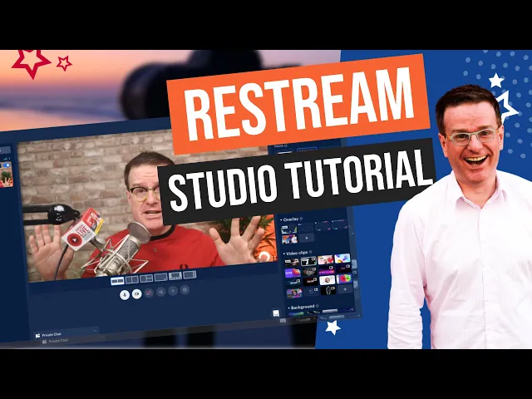Image resolution: width=532 pixels, height=399 pixels.
Task: Select the highlighted two-box layout
Action: pos(117,281)
